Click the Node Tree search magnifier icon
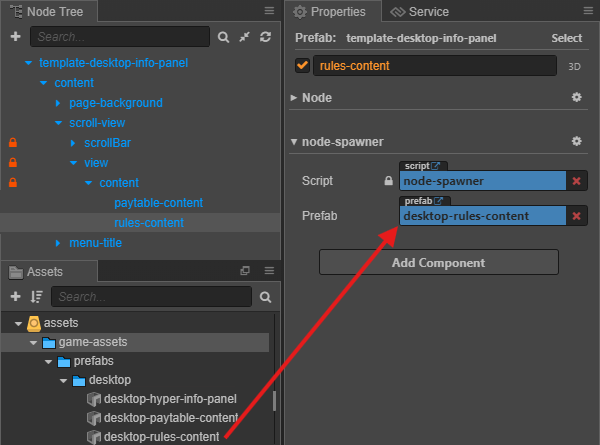This screenshot has width=600, height=445. [223, 37]
